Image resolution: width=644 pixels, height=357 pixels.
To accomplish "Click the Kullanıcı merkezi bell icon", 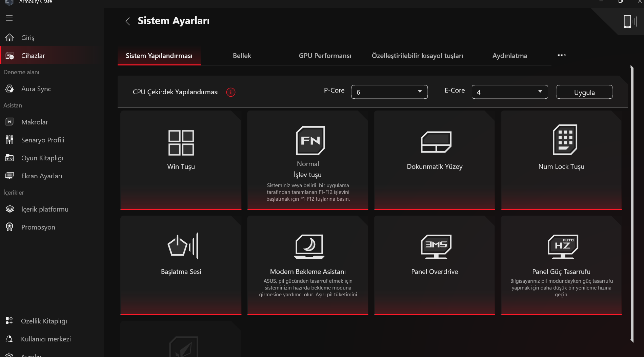I will pyautogui.click(x=9, y=339).
